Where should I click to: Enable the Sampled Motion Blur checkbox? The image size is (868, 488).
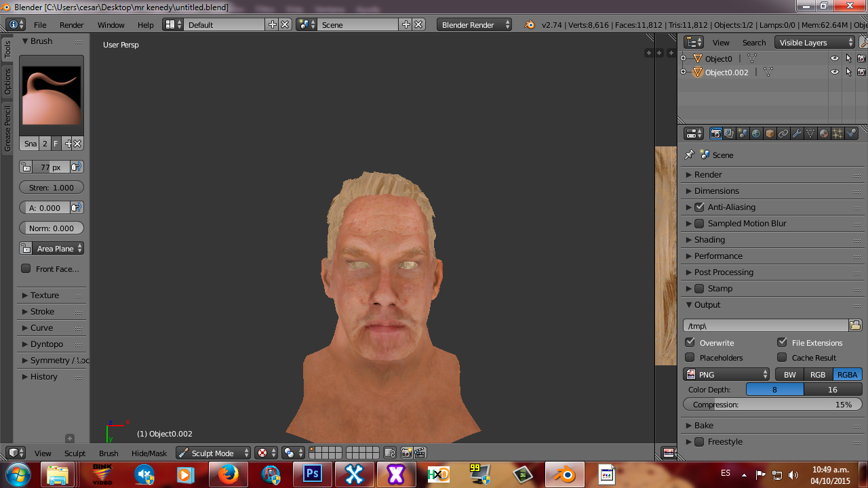(699, 223)
